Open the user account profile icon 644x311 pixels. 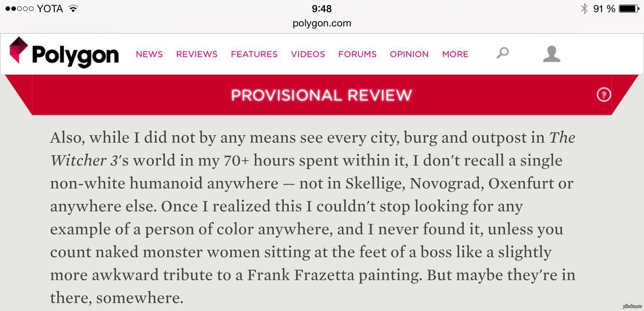(551, 54)
